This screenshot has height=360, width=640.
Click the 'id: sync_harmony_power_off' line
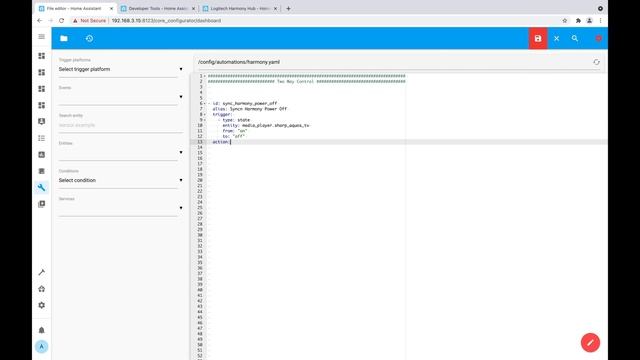[244, 103]
